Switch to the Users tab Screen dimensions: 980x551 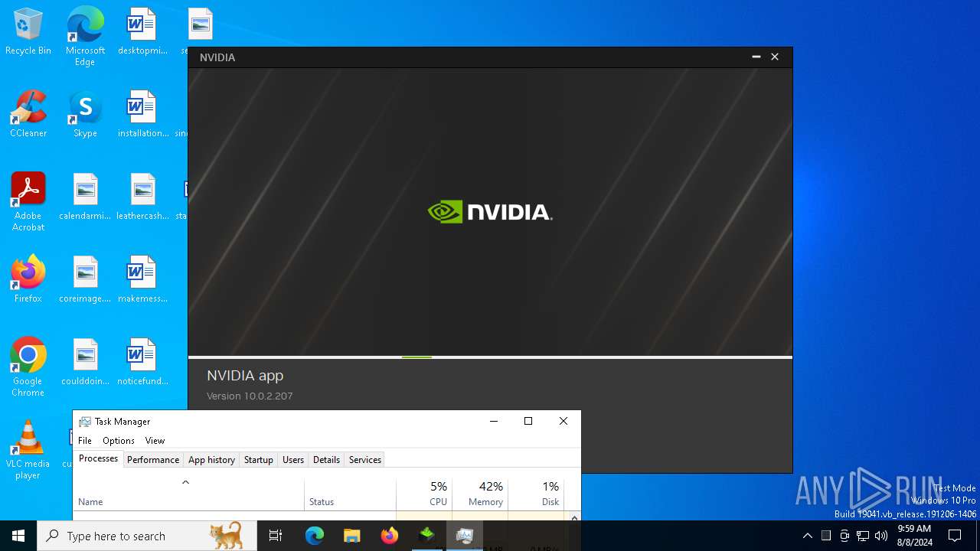coord(293,460)
